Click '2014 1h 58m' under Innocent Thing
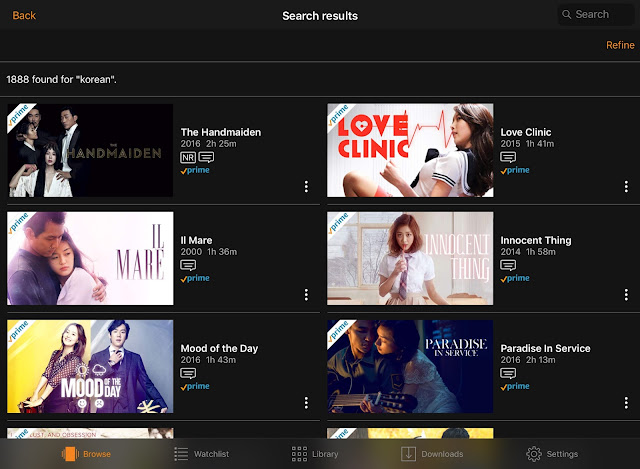This screenshot has height=469, width=640. pyautogui.click(x=528, y=252)
